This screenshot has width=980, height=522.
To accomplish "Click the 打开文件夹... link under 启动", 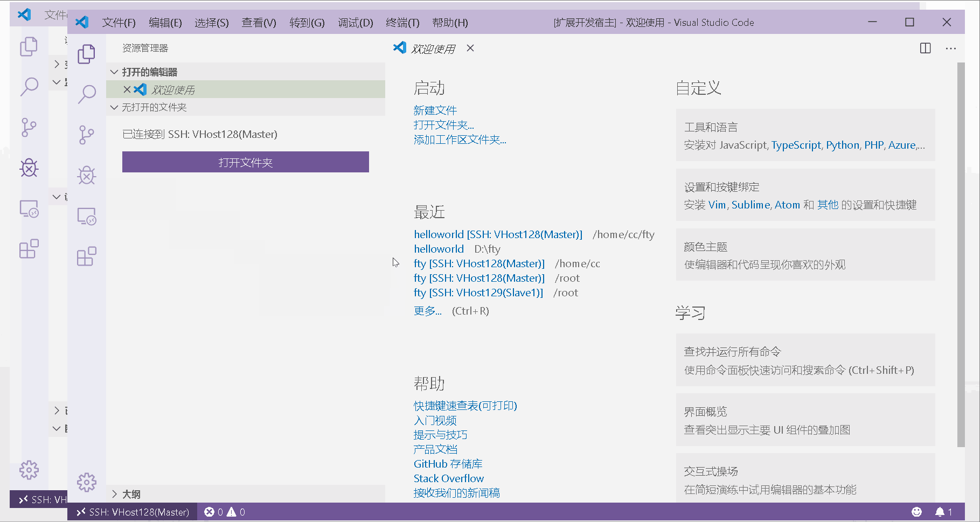I will click(x=444, y=125).
